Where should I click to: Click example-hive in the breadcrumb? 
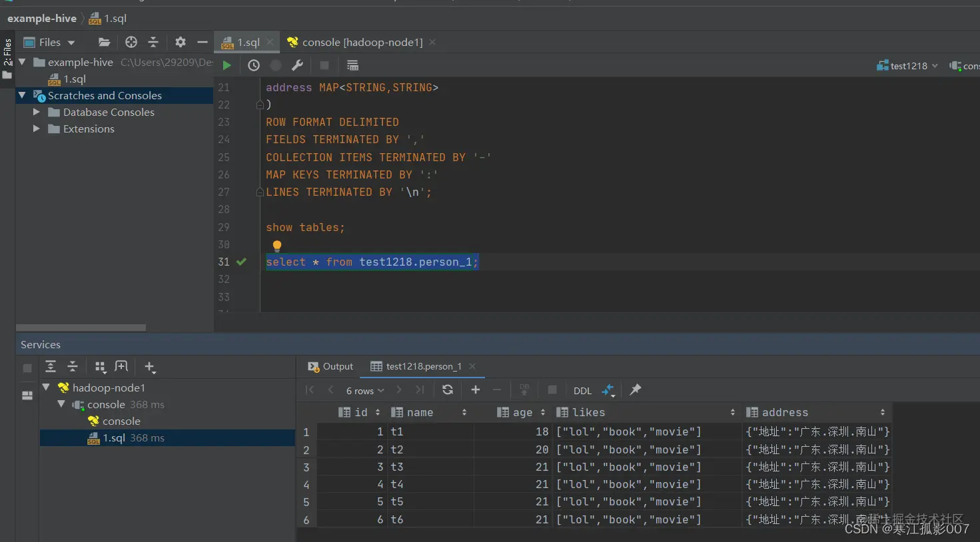(42, 18)
